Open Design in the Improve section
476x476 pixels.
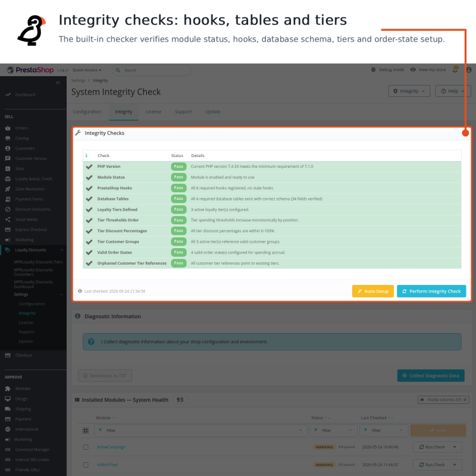pyautogui.click(x=21, y=399)
